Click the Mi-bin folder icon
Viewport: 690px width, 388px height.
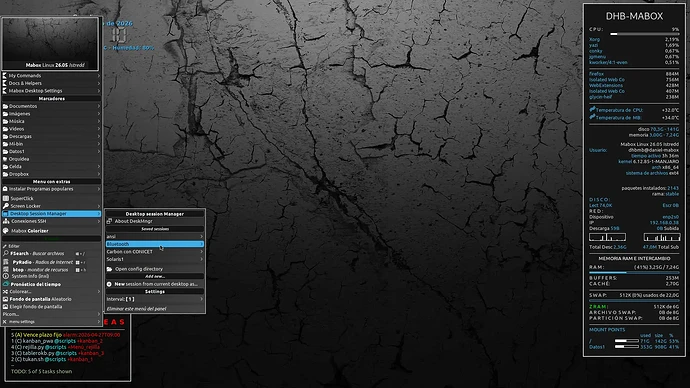(x=5, y=144)
